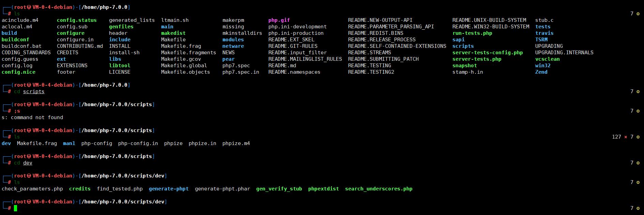Click the underlined 'dev' in the cd command

(28, 163)
